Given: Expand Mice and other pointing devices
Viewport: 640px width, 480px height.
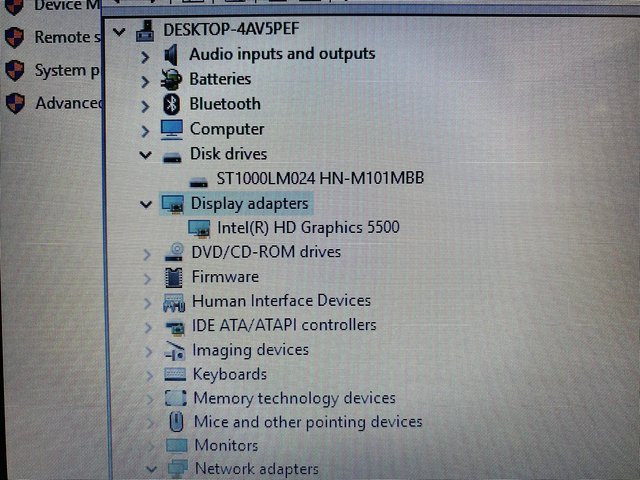Looking at the screenshot, I should click(151, 422).
